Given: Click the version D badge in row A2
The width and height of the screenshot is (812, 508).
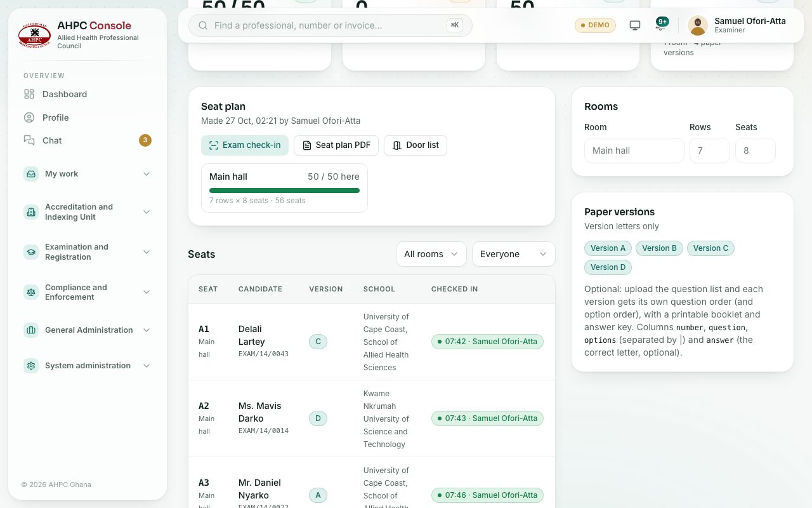Looking at the screenshot, I should click(318, 418).
